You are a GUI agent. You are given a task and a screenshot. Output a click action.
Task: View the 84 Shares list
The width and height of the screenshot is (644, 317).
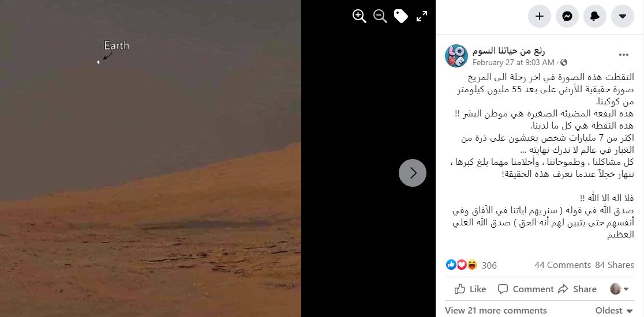(615, 265)
